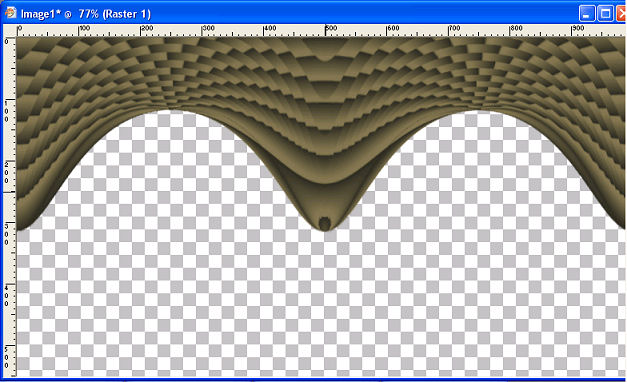The image size is (627, 382).
Task: Select the 900 mark on the top ruler
Action: click(578, 28)
